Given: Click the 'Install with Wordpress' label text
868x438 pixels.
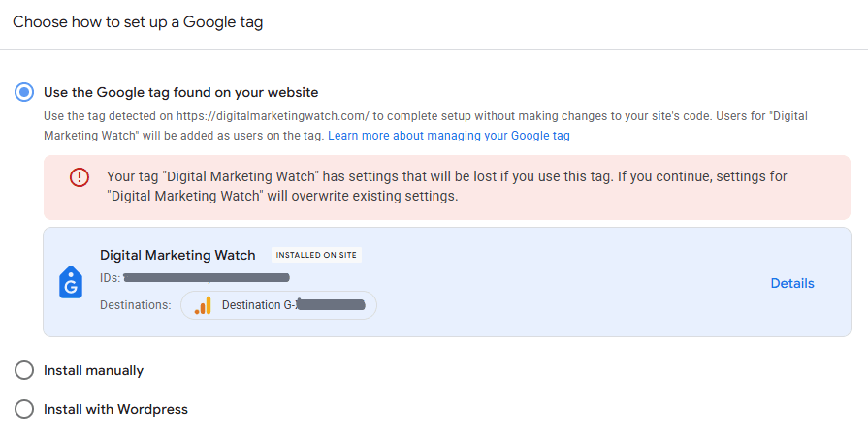Looking at the screenshot, I should click(x=115, y=409).
